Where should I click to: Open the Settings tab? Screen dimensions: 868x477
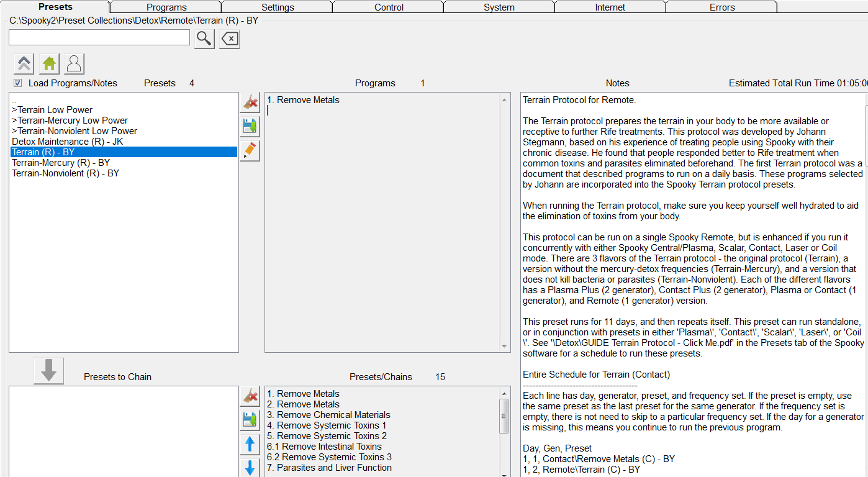click(278, 7)
